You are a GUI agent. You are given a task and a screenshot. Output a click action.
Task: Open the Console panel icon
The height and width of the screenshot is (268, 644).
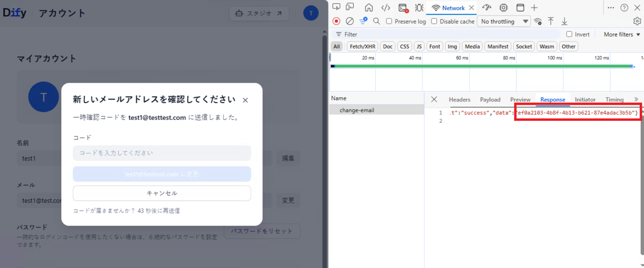(402, 8)
